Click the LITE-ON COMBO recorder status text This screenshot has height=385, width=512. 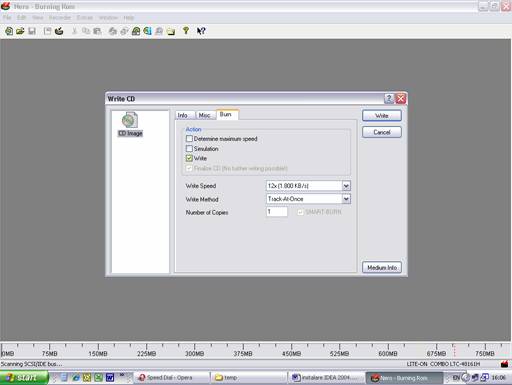(443, 364)
